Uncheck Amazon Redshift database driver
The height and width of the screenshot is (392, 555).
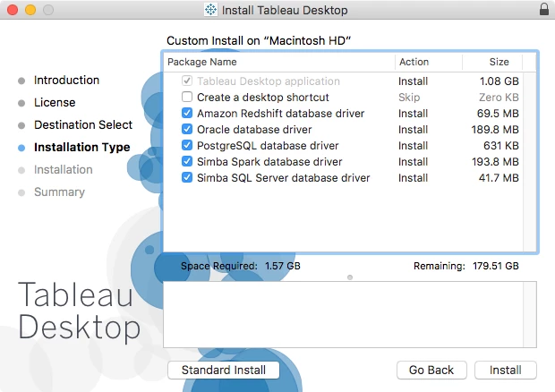pyautogui.click(x=187, y=113)
